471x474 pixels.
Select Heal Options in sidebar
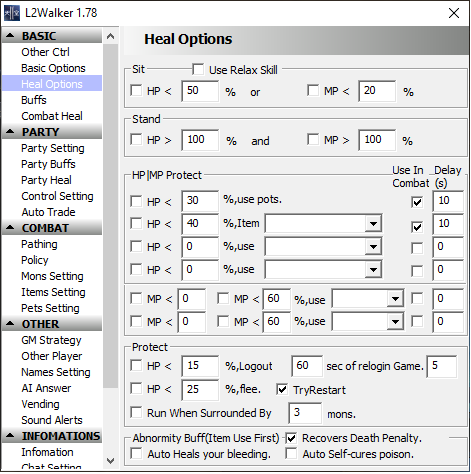click(52, 84)
